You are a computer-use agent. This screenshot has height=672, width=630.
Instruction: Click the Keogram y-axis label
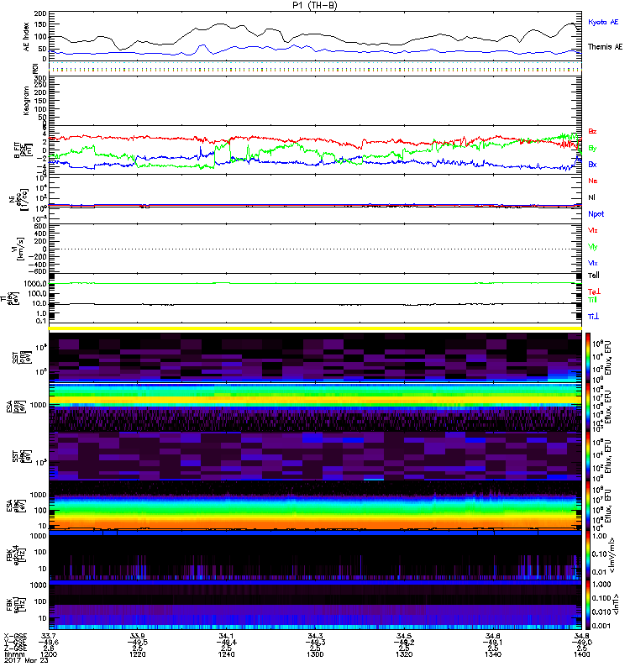pyautogui.click(x=26, y=100)
